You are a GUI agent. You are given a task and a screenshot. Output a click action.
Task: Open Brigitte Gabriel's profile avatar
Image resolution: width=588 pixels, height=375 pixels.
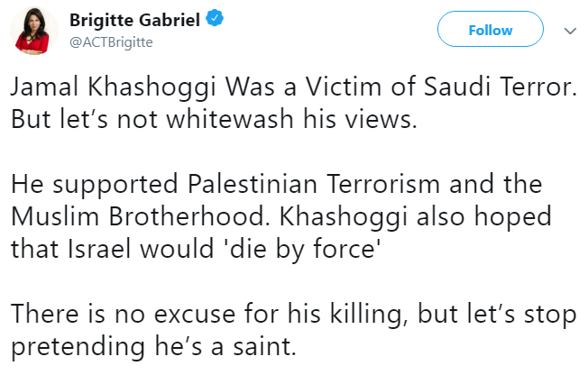pos(35,33)
